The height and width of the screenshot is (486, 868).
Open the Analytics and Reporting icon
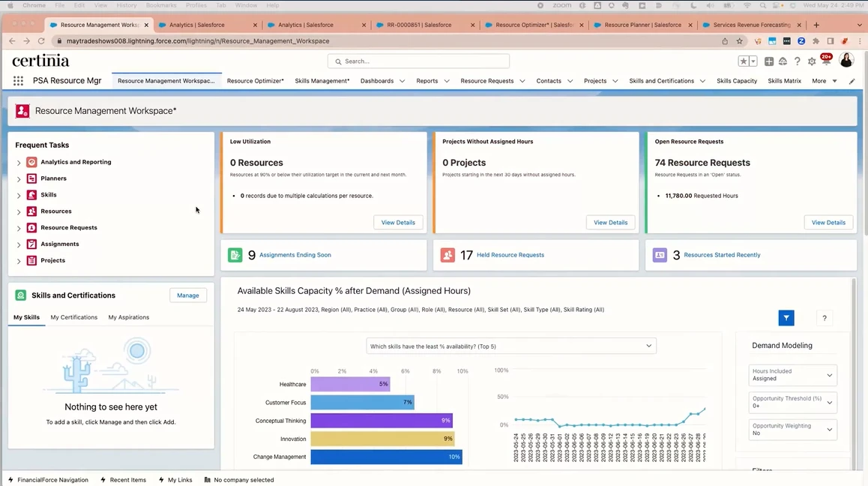[x=31, y=162]
